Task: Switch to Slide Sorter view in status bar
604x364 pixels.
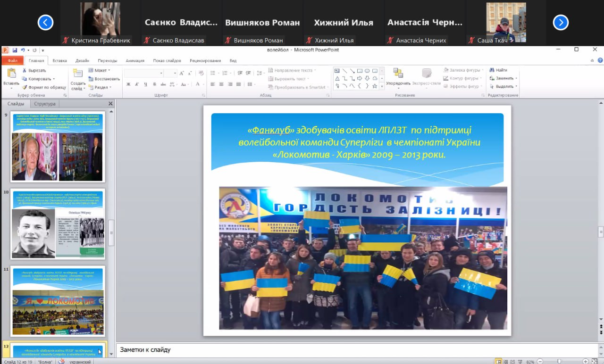Action: (x=506, y=361)
